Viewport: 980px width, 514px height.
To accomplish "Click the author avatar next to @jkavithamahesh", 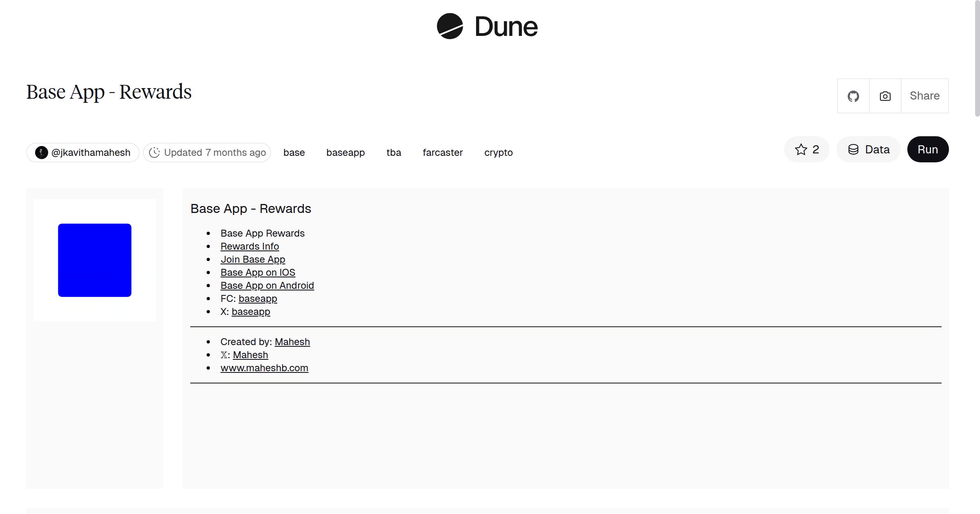I will pos(42,152).
